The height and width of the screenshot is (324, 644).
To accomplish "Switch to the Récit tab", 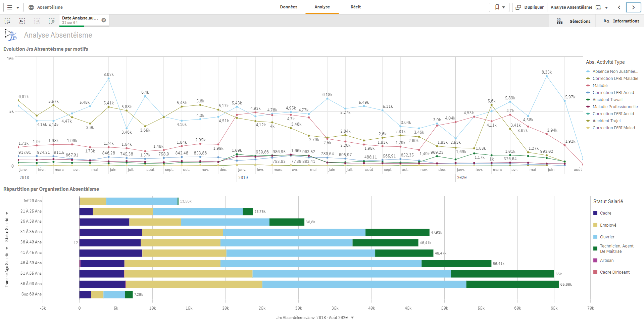I will pos(355,7).
